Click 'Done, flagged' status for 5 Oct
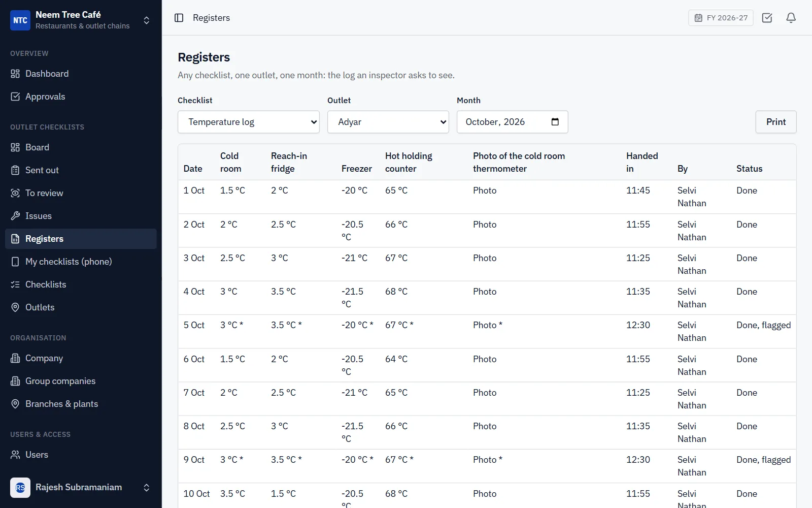Viewport: 812px width, 508px height. tap(764, 325)
